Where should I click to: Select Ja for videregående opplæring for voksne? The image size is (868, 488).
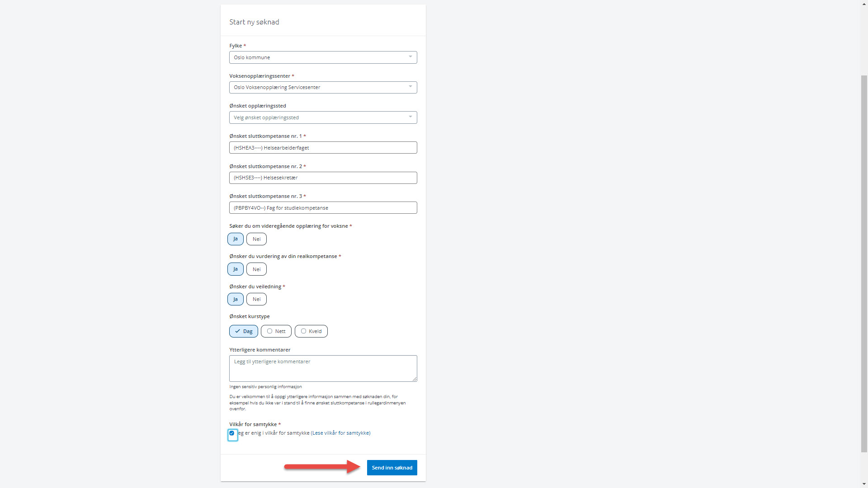(x=236, y=239)
